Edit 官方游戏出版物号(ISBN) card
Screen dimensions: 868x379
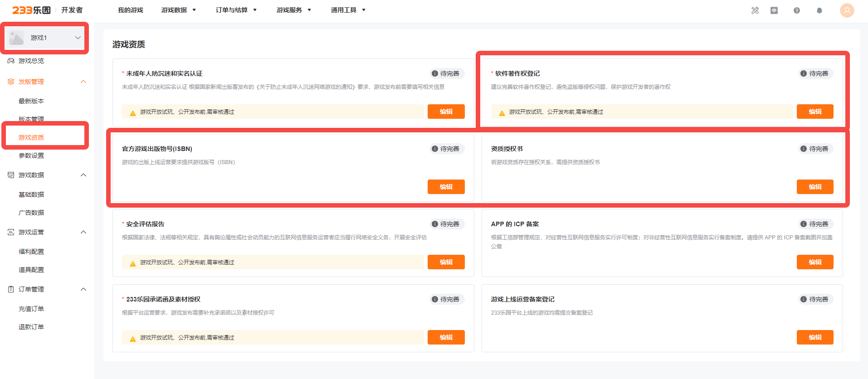[x=446, y=187]
